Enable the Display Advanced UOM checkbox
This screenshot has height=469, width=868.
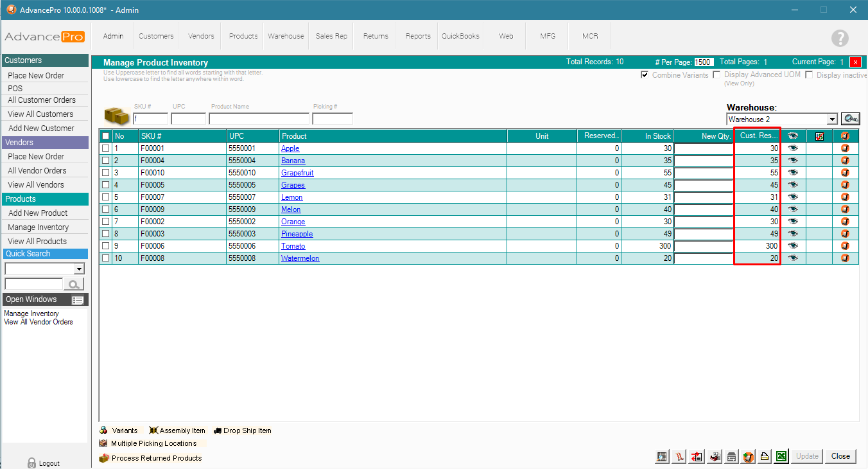tap(716, 75)
